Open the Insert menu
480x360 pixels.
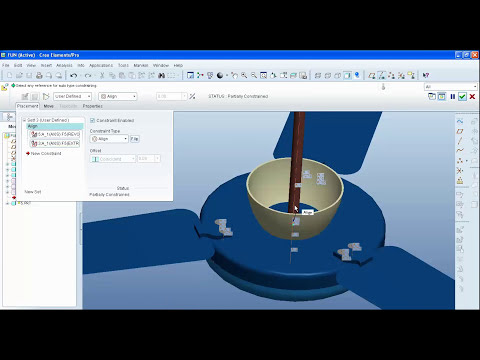coord(46,65)
